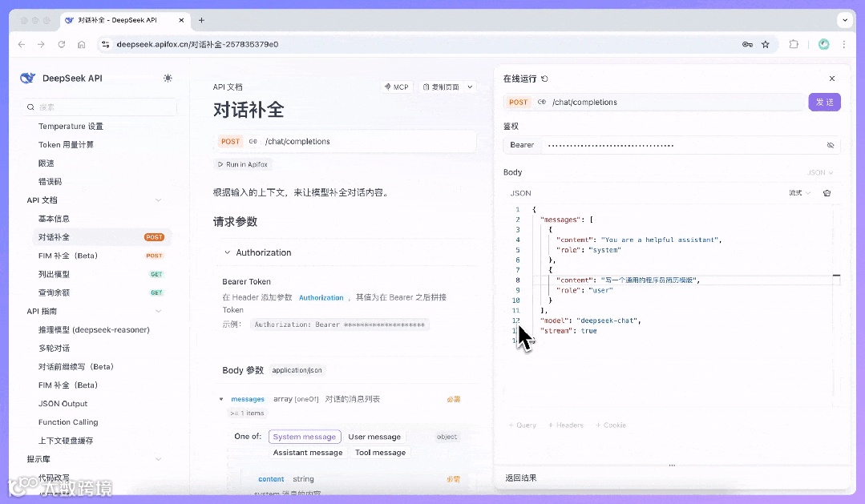The image size is (865, 504).
Task: Toggle the Bearer token visibility eye icon
Action: pos(831,145)
